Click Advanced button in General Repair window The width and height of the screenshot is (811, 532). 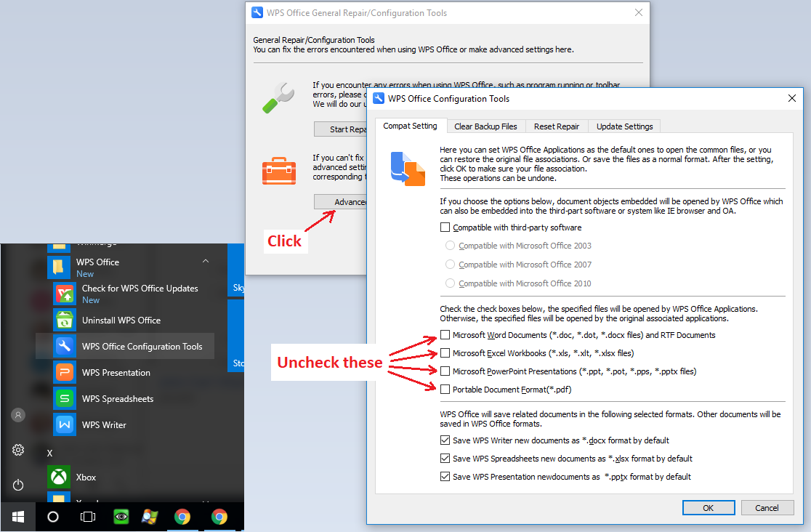coord(340,202)
